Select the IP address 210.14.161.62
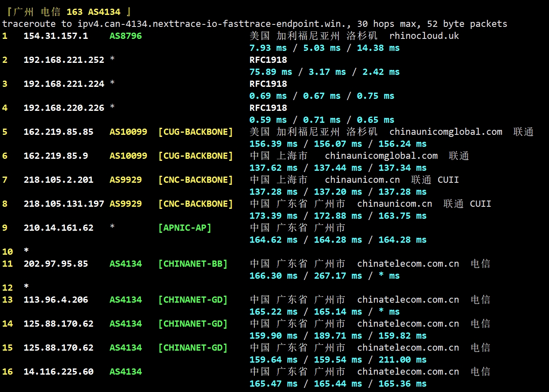 [58, 228]
